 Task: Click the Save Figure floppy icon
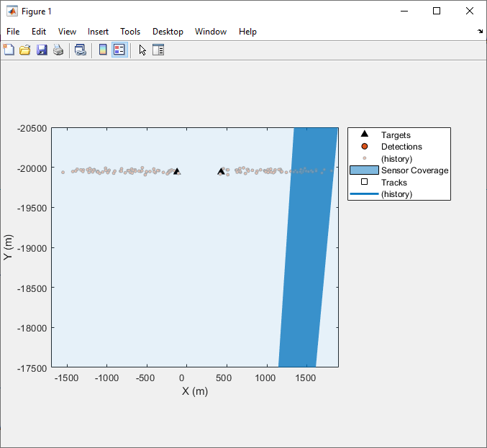click(x=42, y=50)
